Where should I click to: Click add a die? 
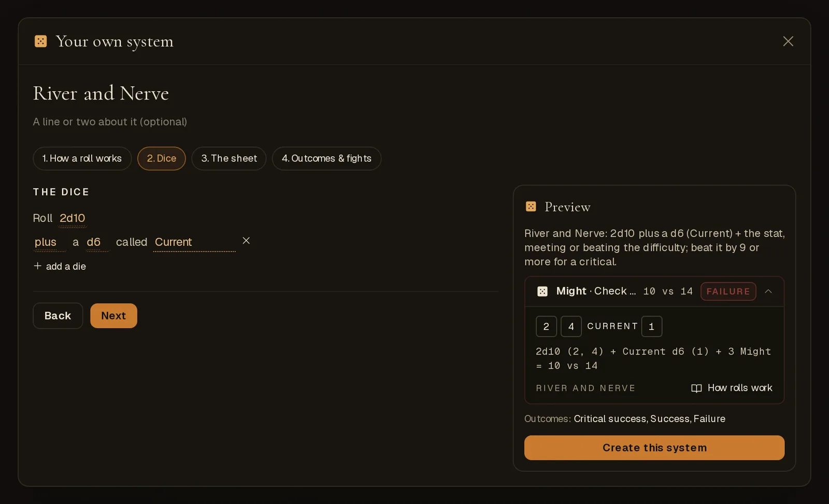tap(60, 266)
